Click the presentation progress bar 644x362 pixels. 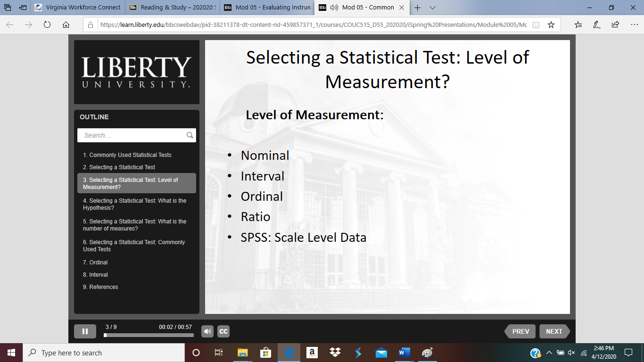tap(149, 335)
